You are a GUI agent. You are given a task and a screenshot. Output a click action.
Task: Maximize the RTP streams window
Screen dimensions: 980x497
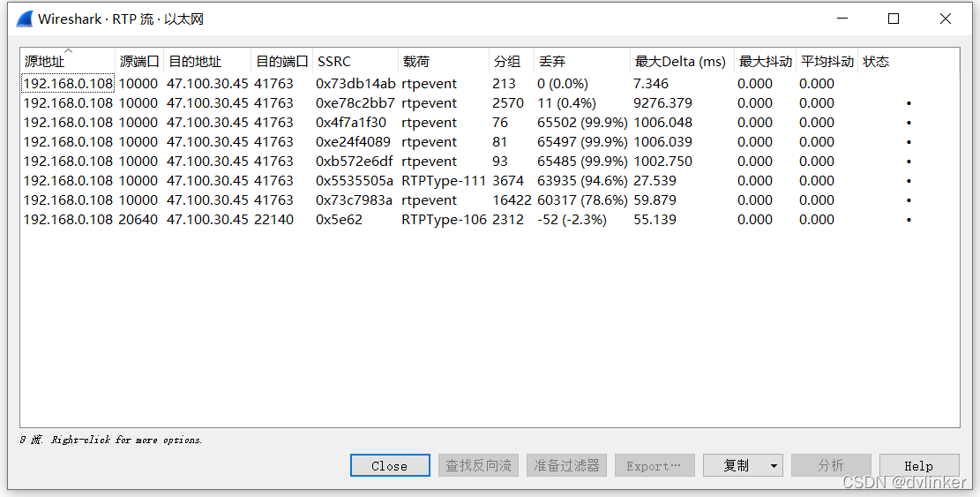pyautogui.click(x=894, y=19)
